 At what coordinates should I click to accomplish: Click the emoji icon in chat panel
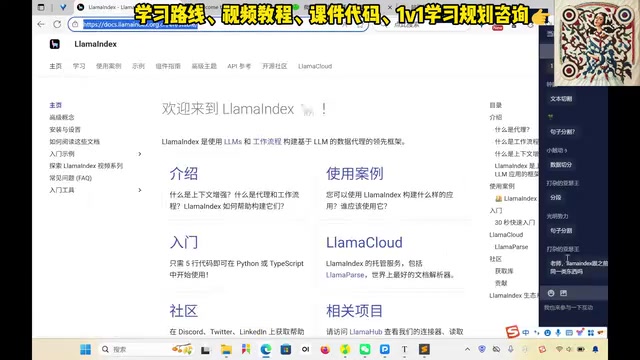(551, 293)
